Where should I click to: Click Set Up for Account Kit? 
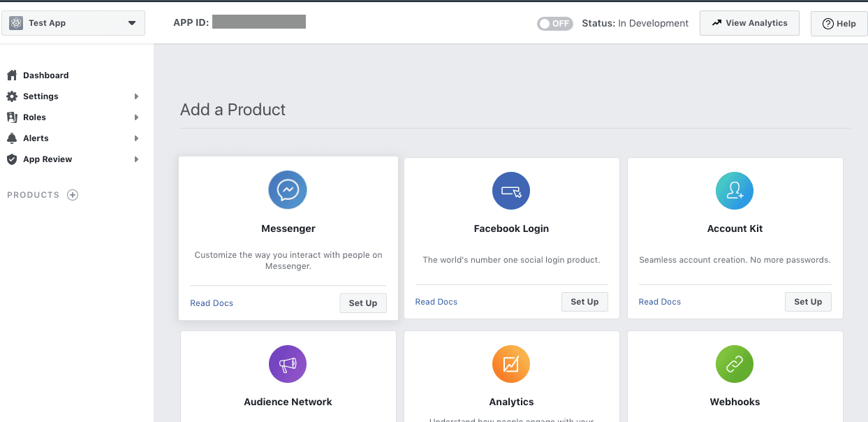click(808, 302)
